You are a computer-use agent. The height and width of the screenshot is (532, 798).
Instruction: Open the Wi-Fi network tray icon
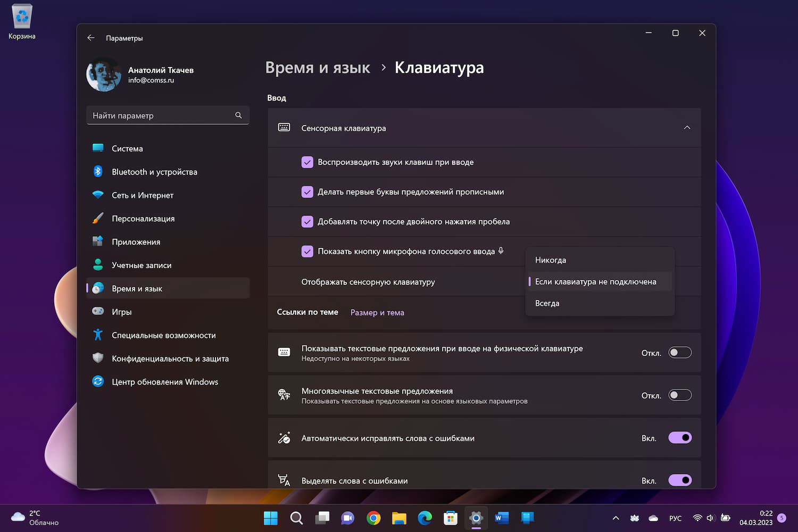point(697,518)
